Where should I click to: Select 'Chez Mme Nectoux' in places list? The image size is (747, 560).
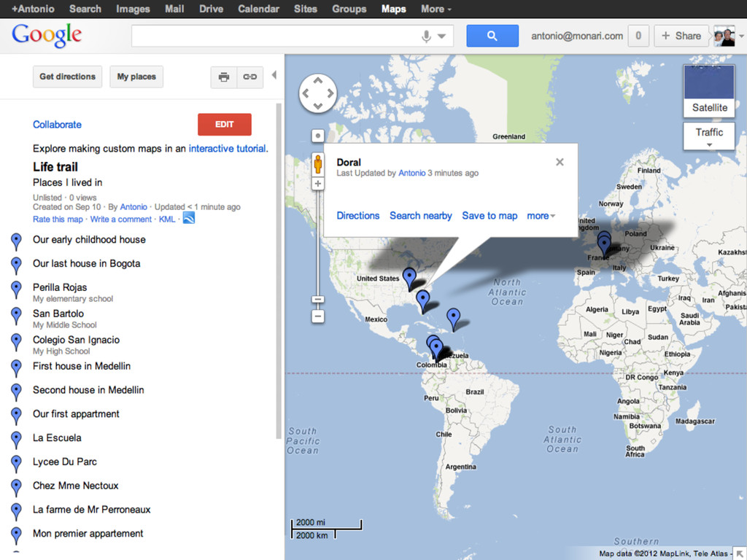click(75, 486)
